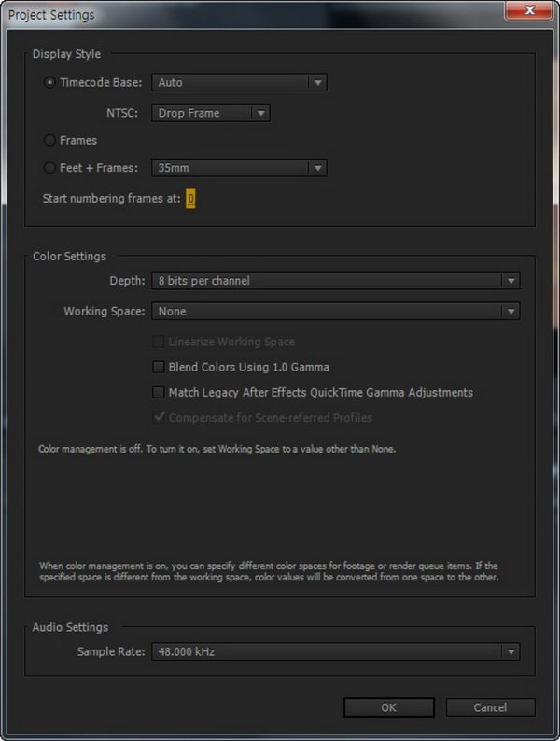
Task: Click the 'Working Space:' label
Action: tap(105, 312)
